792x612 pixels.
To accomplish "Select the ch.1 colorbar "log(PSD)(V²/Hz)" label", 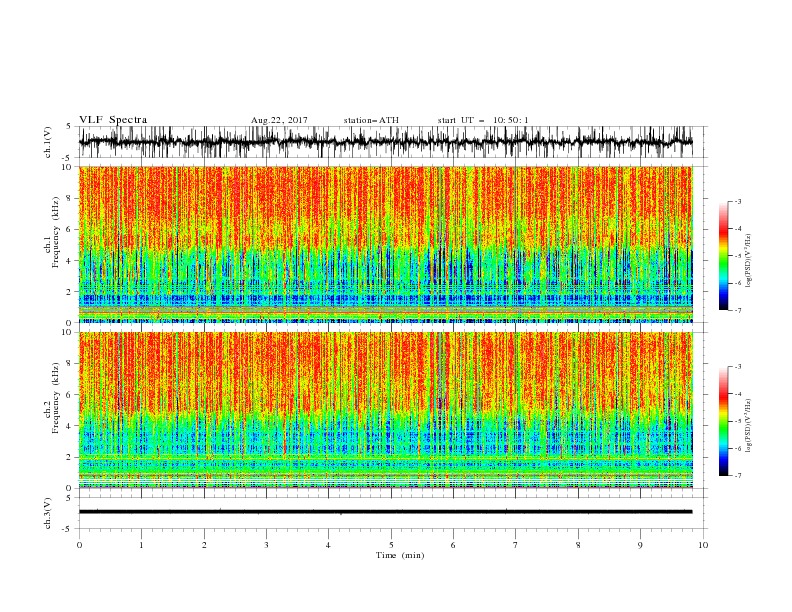I will [x=749, y=261].
